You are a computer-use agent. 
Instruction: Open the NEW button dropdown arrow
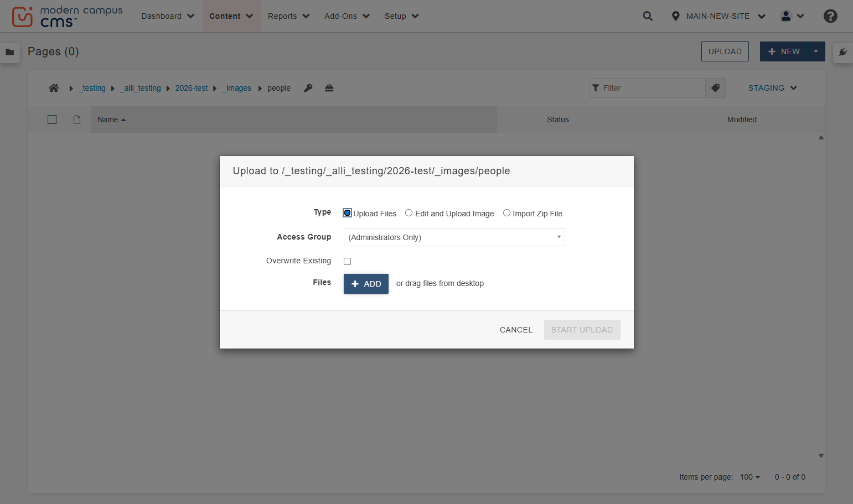pos(816,51)
